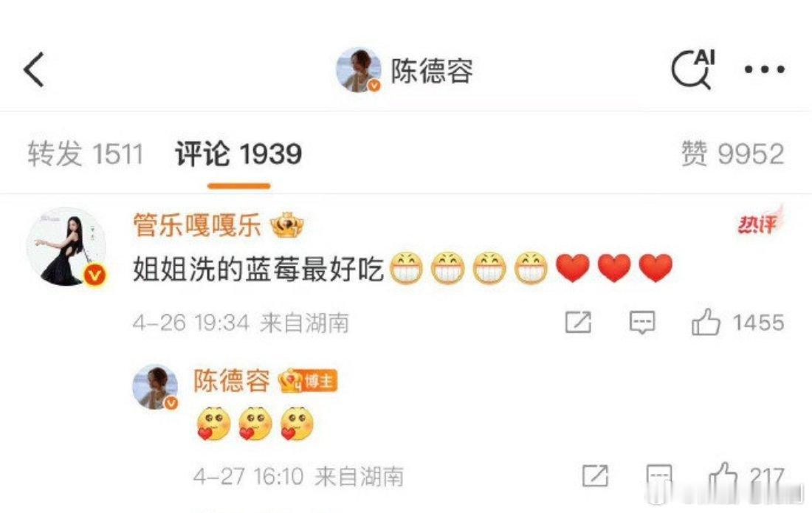Open the 赞 9952 likes tab
Screen dimensions: 812x513
click(x=732, y=154)
